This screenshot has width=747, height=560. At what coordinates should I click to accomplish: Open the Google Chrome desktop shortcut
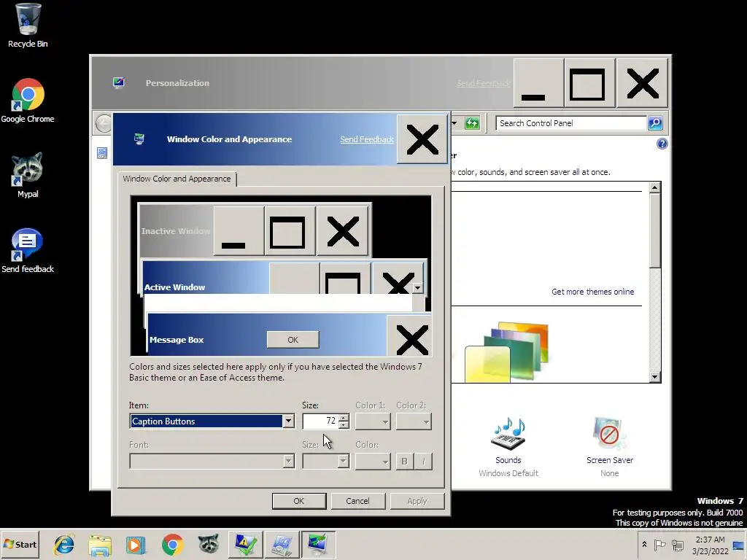pos(28,101)
